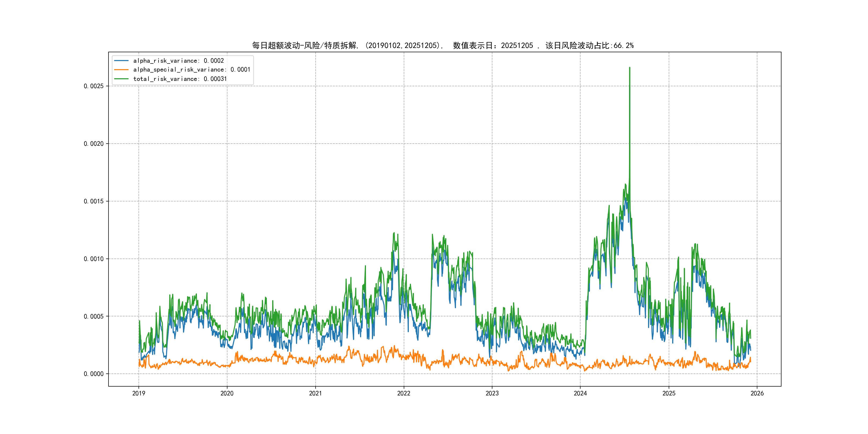Click the 0.0015 y-axis tick label

93,201
